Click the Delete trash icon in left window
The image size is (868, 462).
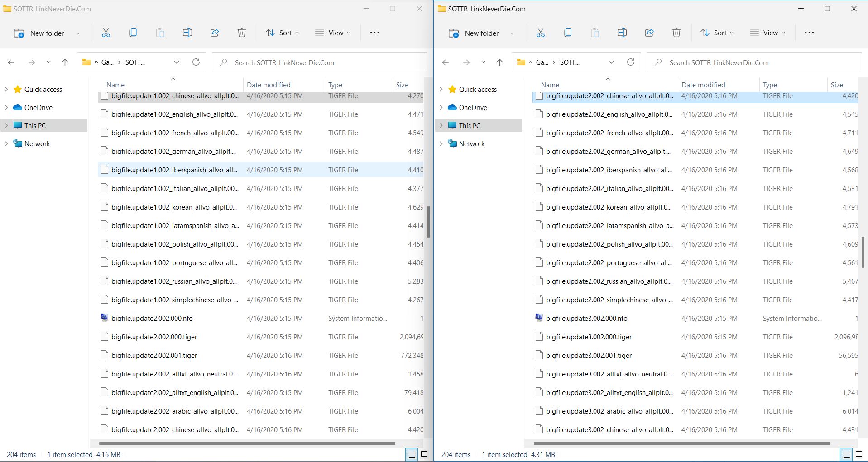click(242, 33)
